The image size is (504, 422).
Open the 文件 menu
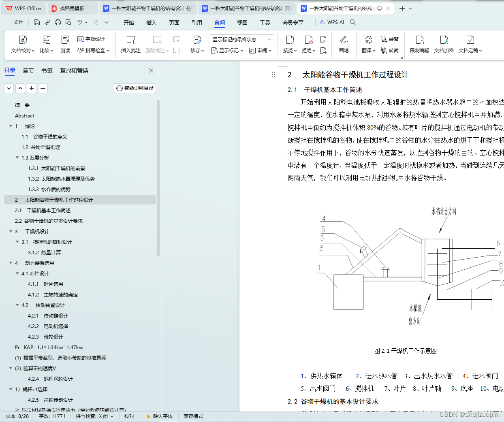click(15, 22)
